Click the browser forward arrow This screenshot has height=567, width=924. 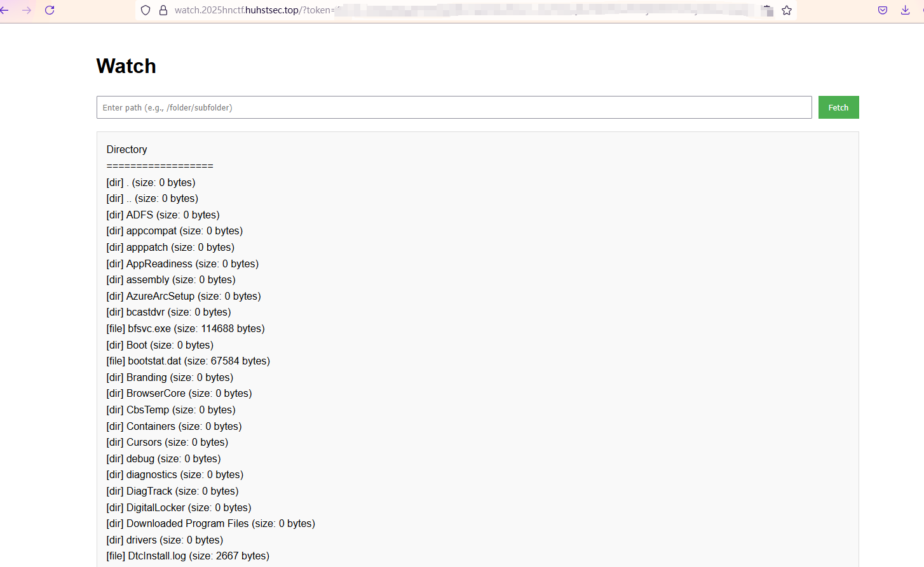pyautogui.click(x=27, y=10)
